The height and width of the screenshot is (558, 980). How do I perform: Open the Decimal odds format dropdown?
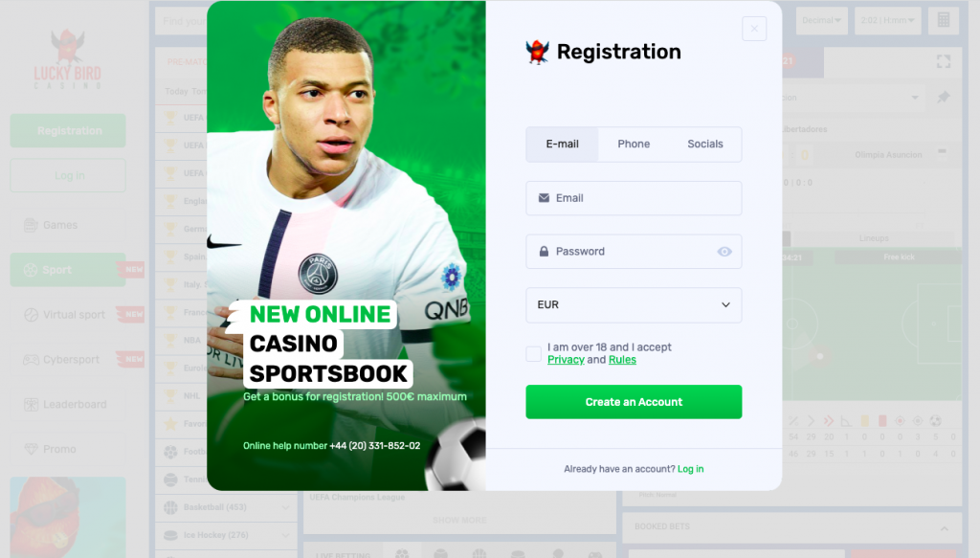pos(822,21)
